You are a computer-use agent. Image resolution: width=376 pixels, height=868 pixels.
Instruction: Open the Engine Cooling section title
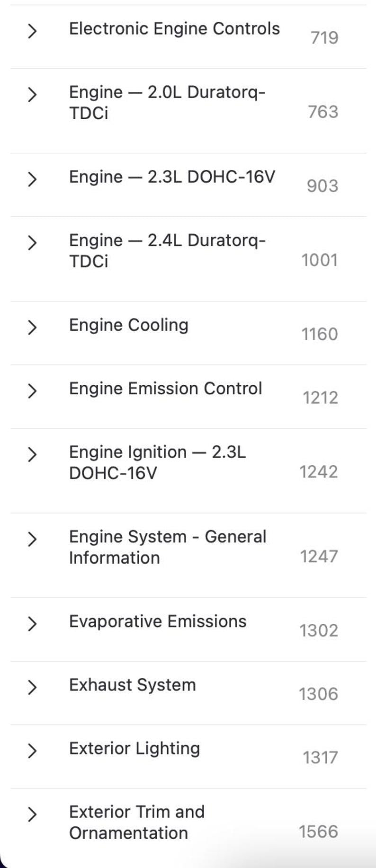coord(129,325)
